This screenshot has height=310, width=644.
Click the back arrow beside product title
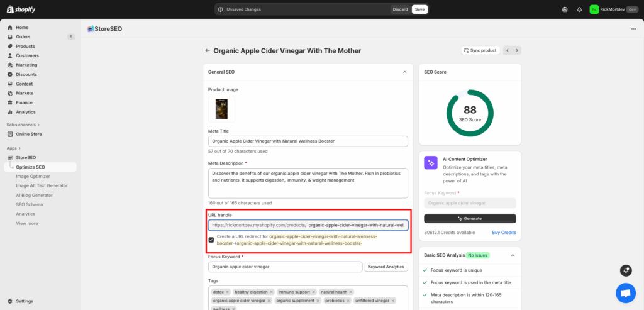(x=207, y=51)
